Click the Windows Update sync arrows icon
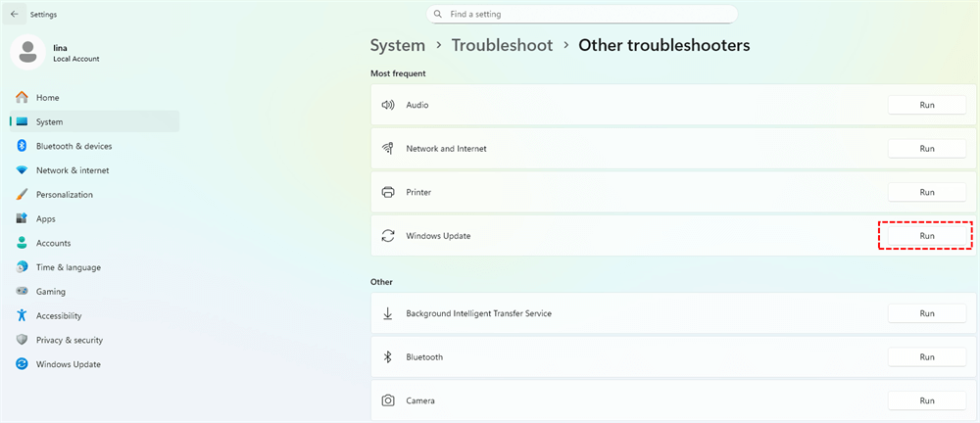 click(388, 236)
